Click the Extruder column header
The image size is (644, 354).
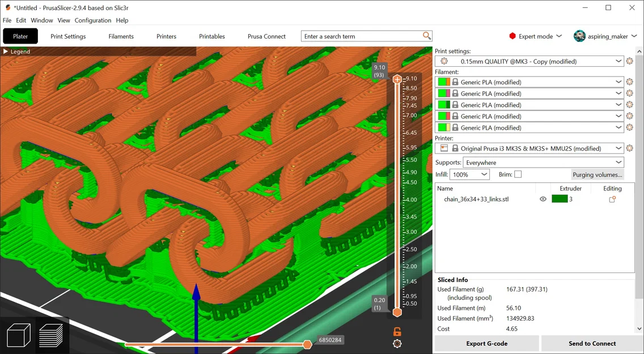570,188
